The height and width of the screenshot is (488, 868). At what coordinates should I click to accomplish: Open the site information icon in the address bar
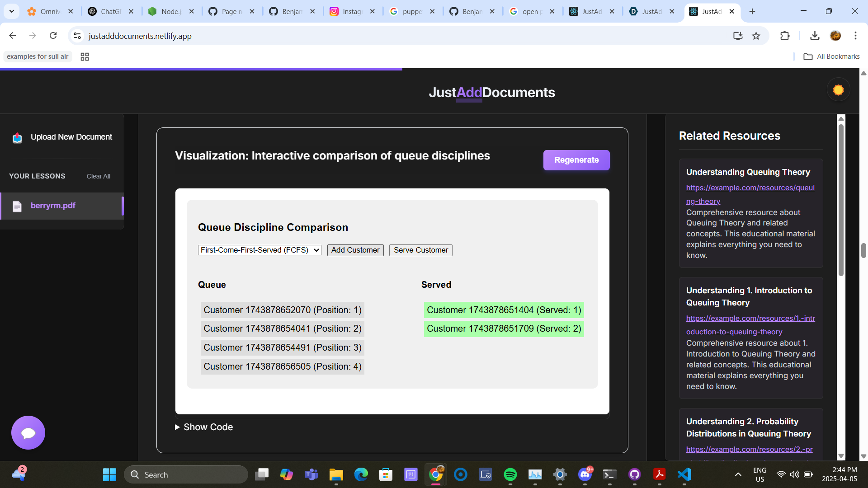click(77, 36)
